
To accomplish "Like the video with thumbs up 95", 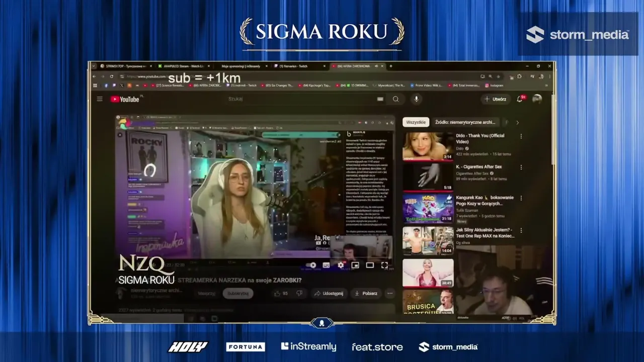I will [x=281, y=293].
